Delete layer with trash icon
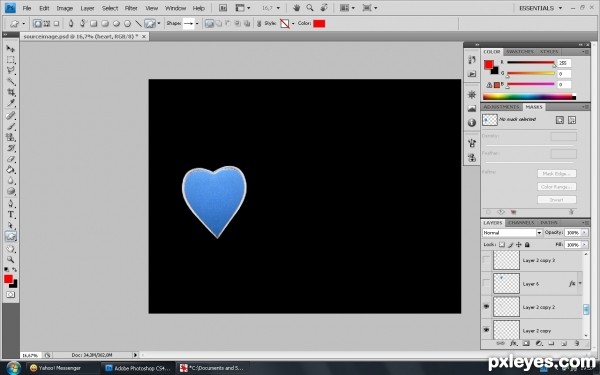The width and height of the screenshot is (600, 375). (577, 344)
